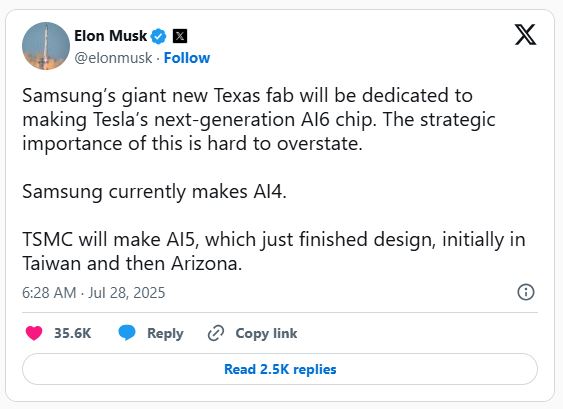Open the rocket launch profile picture

[x=46, y=46]
